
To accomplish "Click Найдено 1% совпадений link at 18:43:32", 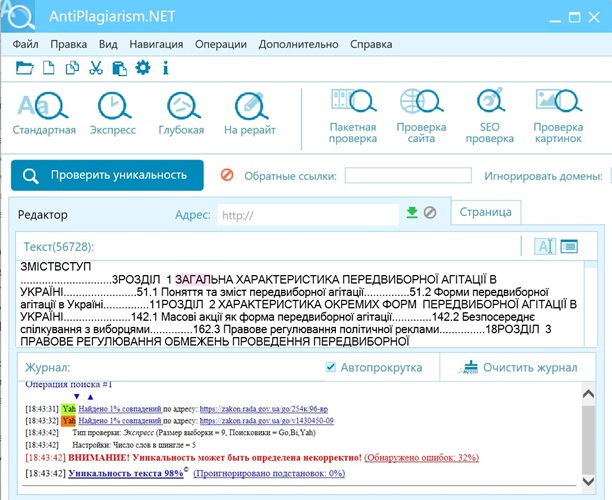I will click(120, 421).
